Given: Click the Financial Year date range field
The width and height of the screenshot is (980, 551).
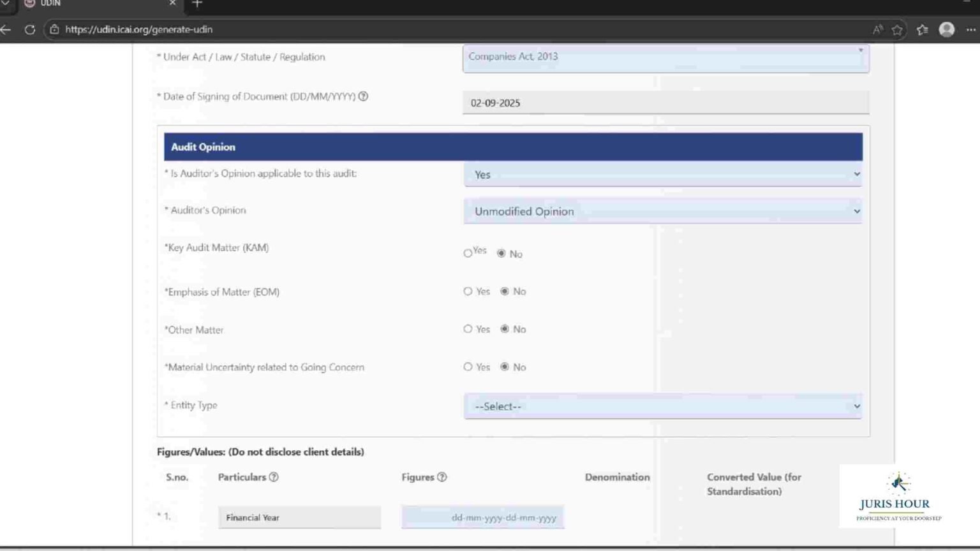Looking at the screenshot, I should point(483,517).
